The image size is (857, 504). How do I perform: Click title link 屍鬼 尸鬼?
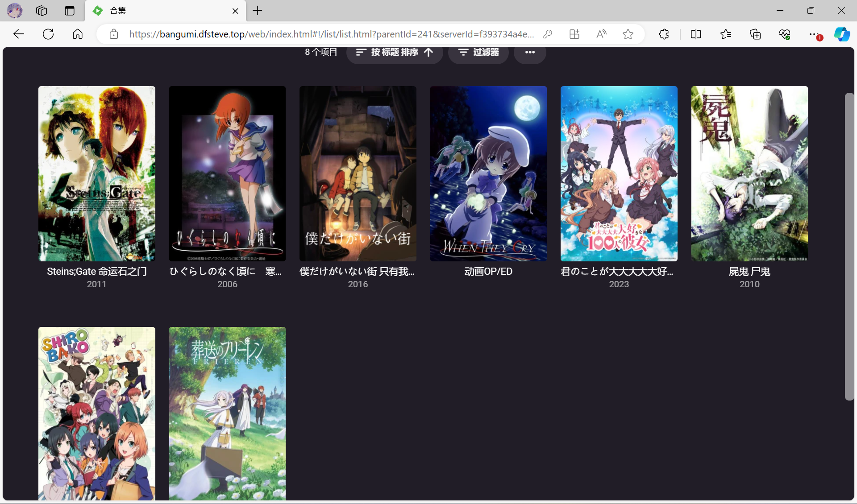coord(749,272)
